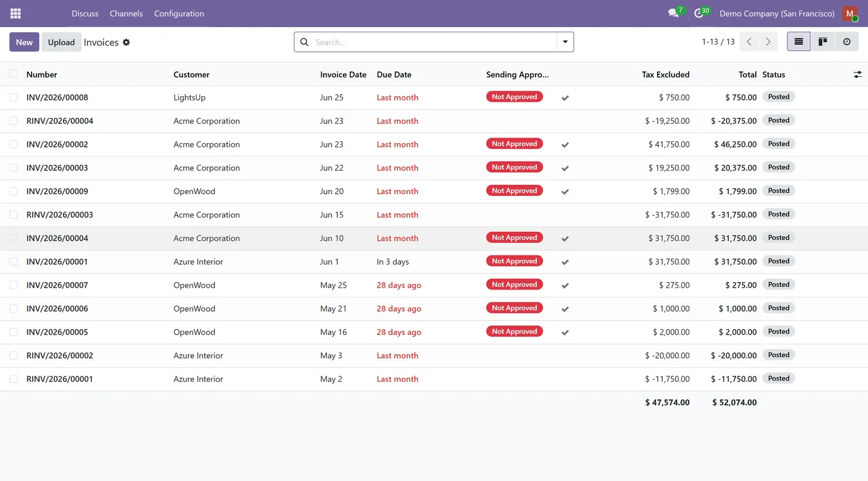
Task: Sort by Customer column header
Action: coord(192,74)
